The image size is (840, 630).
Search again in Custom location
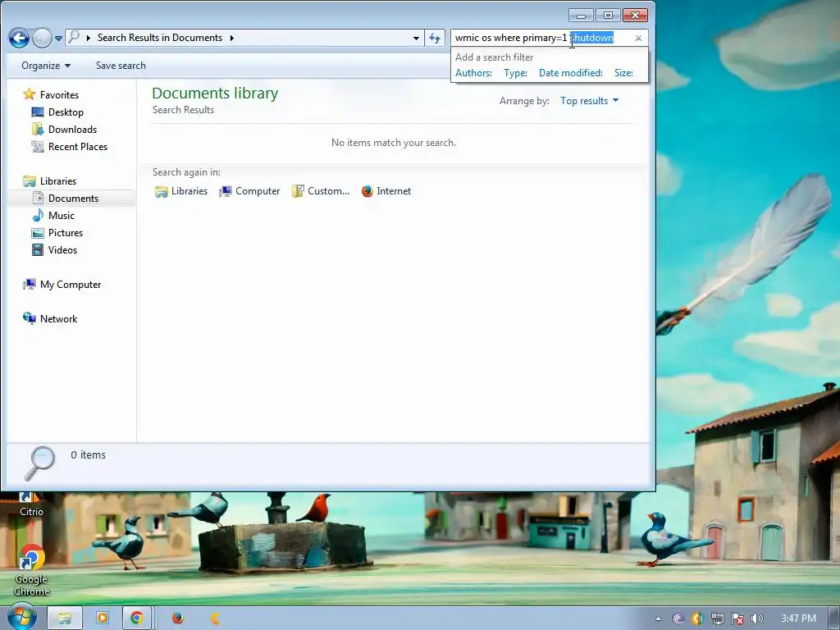(321, 191)
